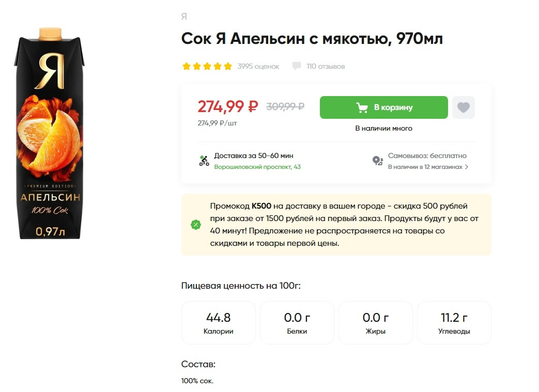Open the "110 отзывов" reviews link

[x=326, y=66]
